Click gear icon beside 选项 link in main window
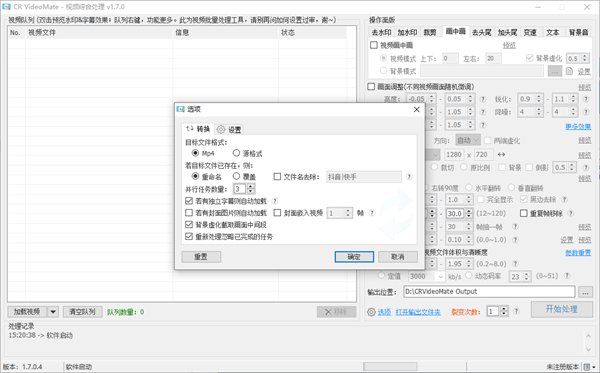Image resolution: width=600 pixels, height=373 pixels. coord(371,312)
